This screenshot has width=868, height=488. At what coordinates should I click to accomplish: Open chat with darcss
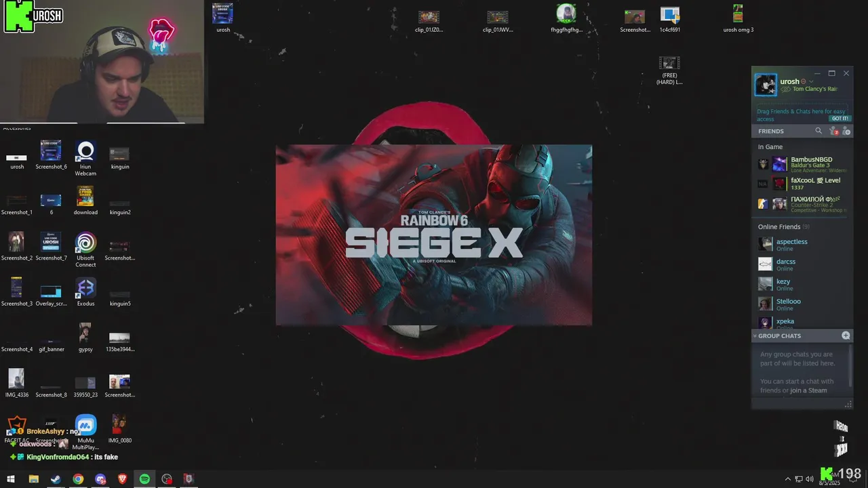point(802,264)
